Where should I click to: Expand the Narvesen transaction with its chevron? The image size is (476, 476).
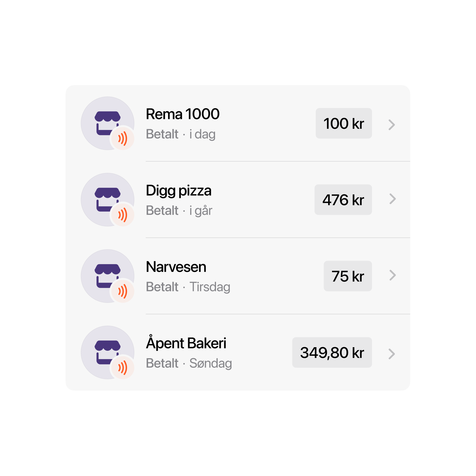point(392,276)
